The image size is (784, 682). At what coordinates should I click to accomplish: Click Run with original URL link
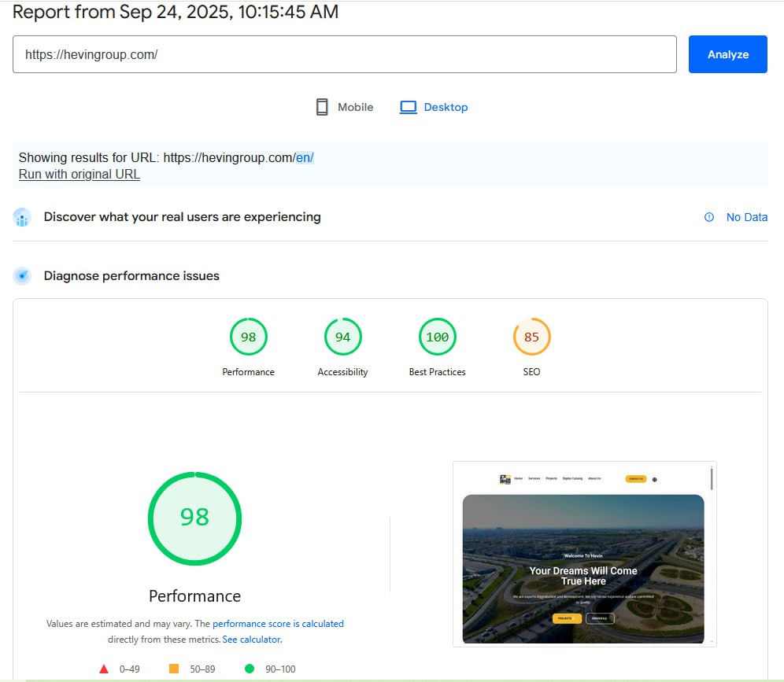(x=79, y=174)
